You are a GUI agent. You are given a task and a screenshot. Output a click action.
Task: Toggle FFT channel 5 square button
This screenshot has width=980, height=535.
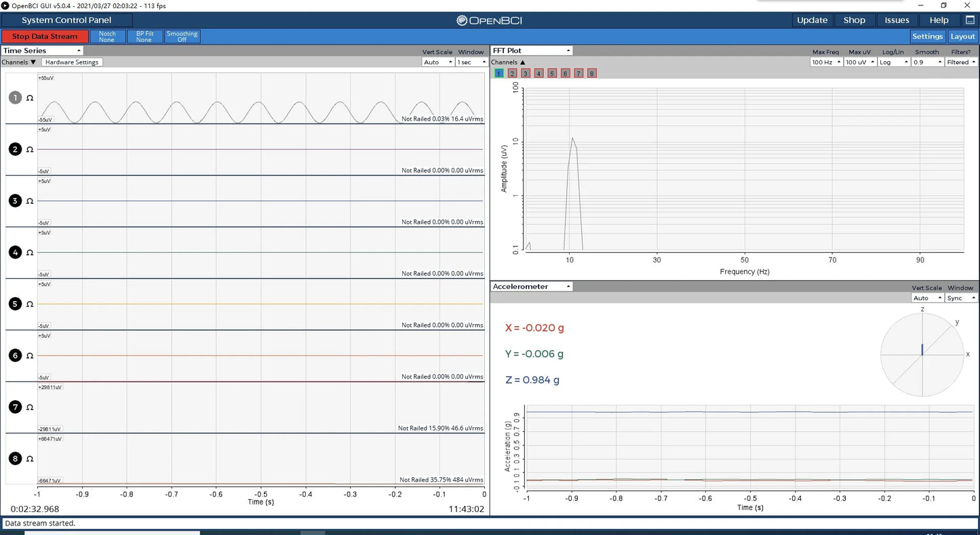click(552, 73)
